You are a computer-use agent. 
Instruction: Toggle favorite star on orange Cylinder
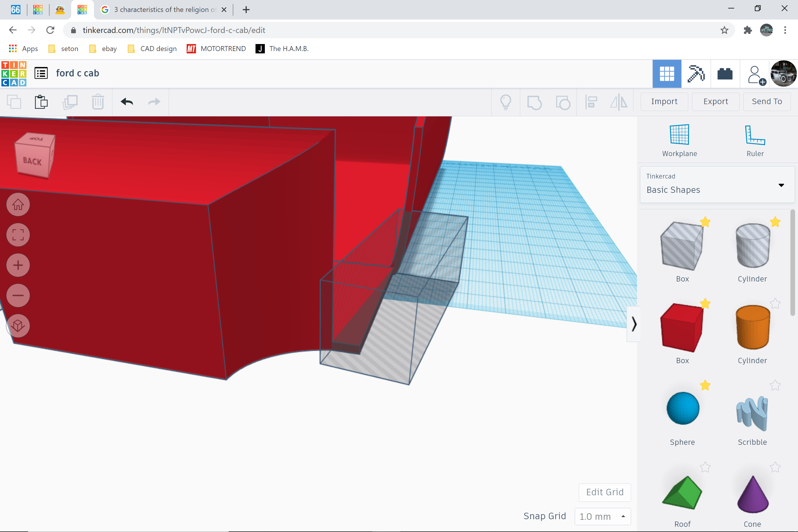pos(775,303)
